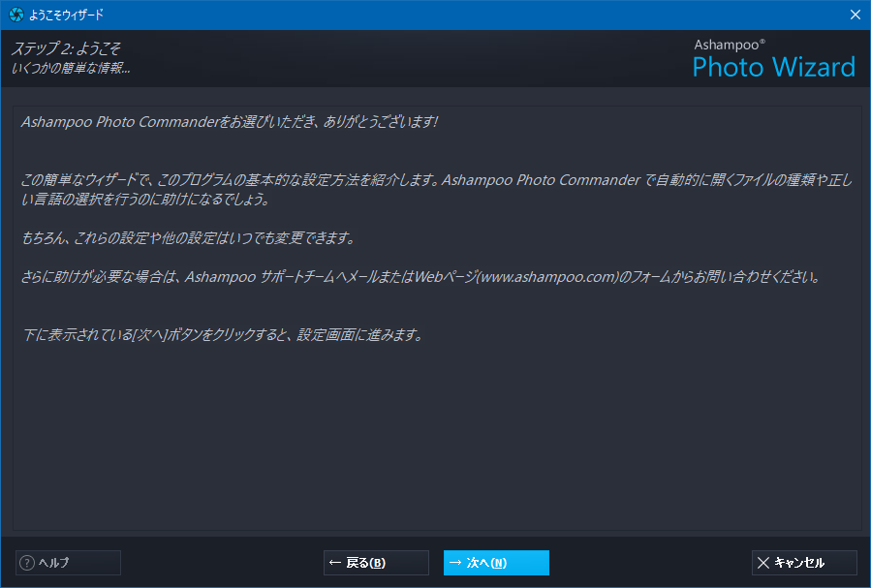The image size is (871, 588).
Task: Click the 次へ(N) next button
Action: (496, 563)
